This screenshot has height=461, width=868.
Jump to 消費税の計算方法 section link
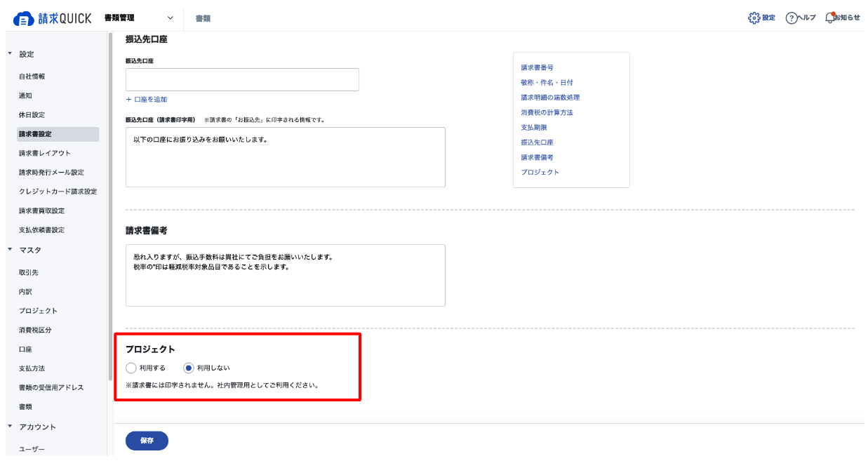[x=547, y=112]
